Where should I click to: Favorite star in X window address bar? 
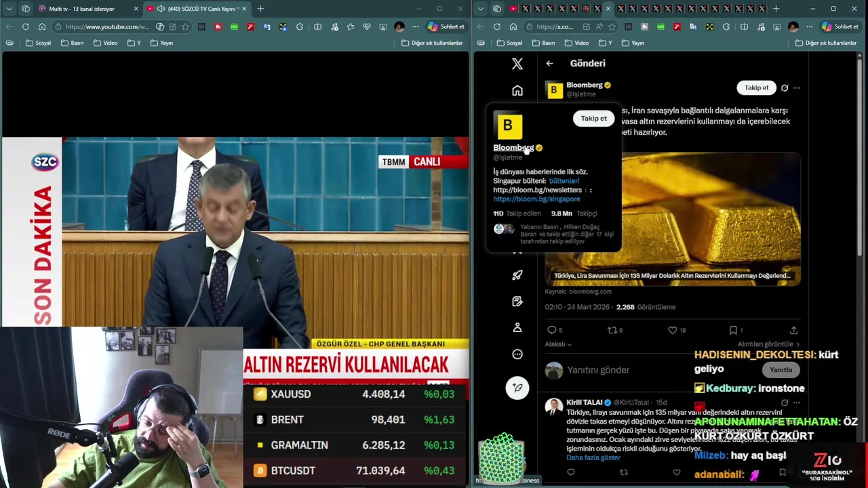(612, 26)
